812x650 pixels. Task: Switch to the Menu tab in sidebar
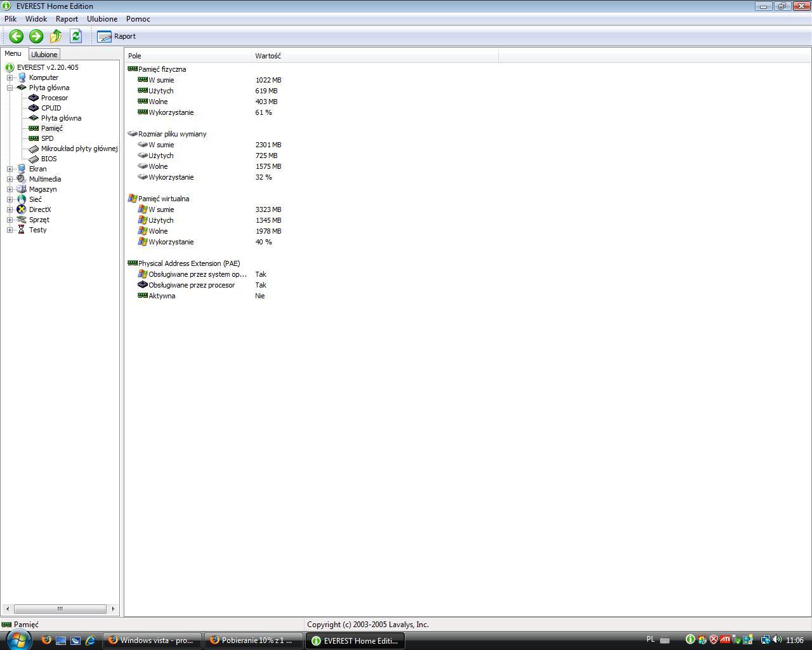13,54
